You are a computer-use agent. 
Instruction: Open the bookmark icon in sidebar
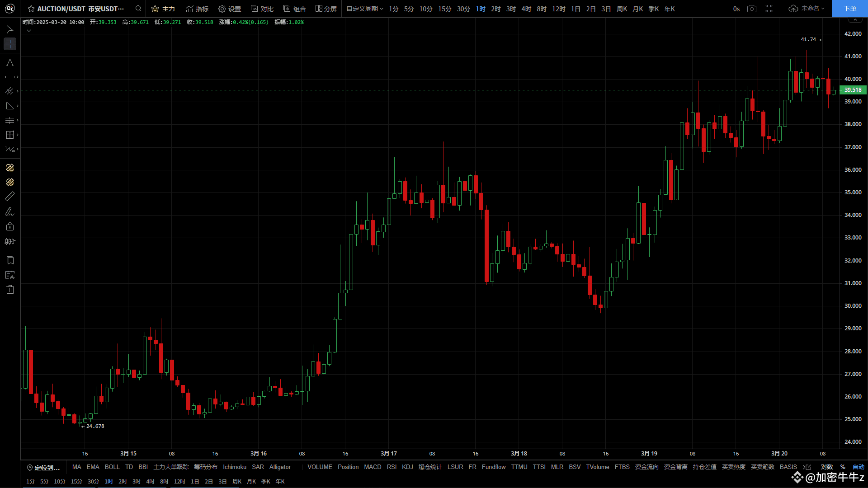pos(9,260)
